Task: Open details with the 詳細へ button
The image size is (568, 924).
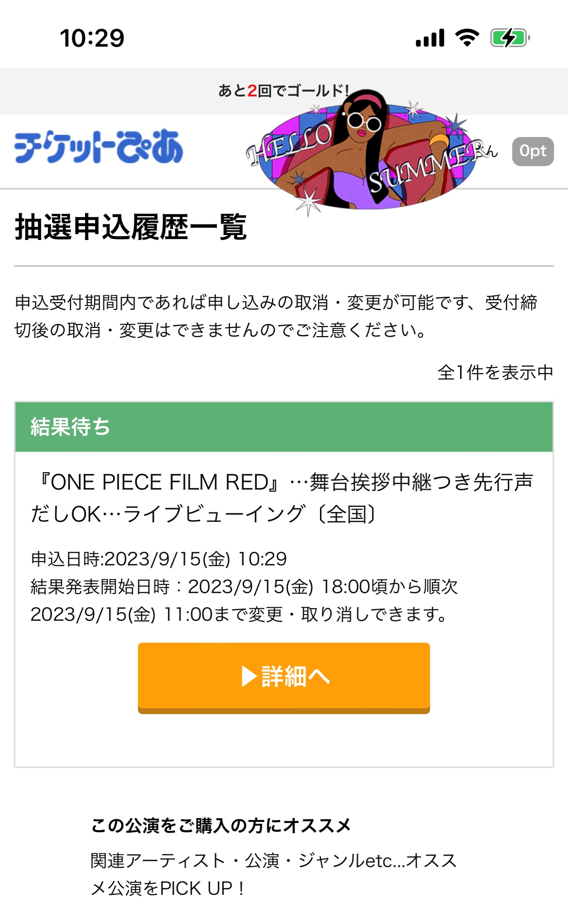Action: 284,677
